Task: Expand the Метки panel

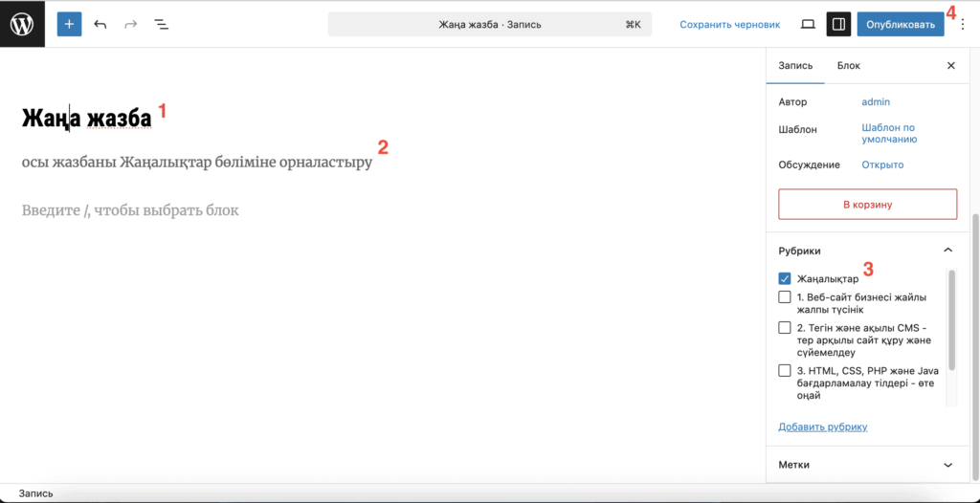Action: coord(947,465)
